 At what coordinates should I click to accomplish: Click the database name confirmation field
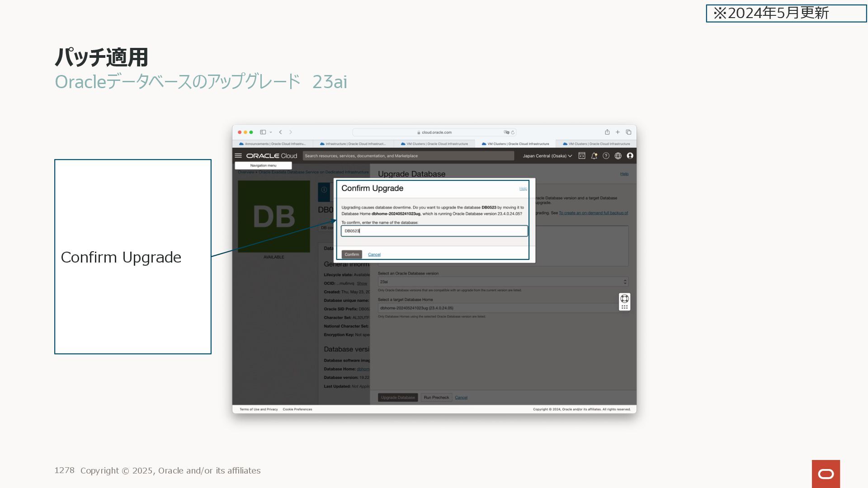tap(434, 231)
